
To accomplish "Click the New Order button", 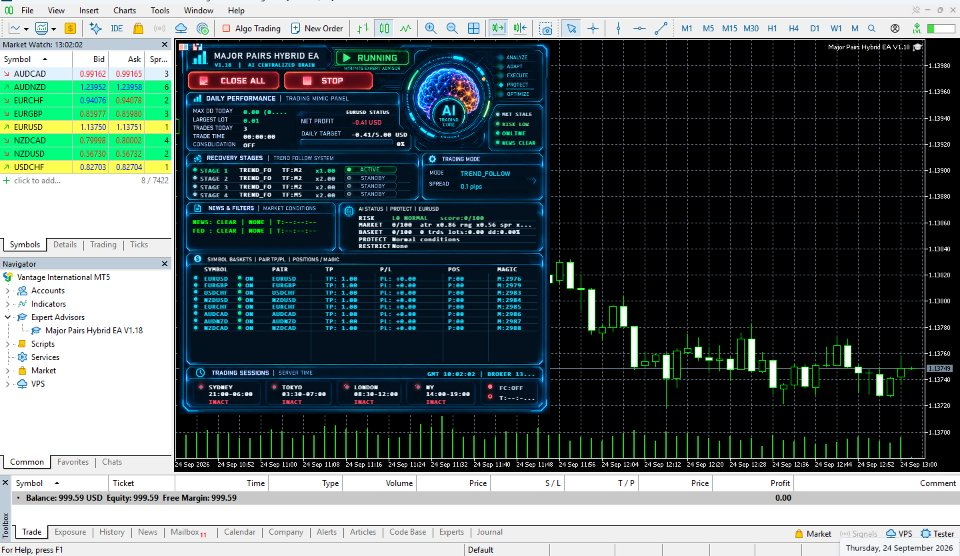I will pyautogui.click(x=317, y=28).
